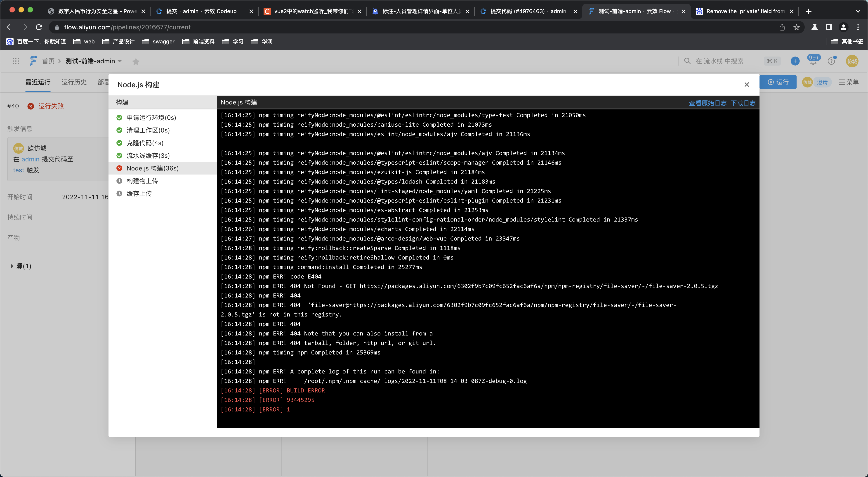Click the [ERROR] BUILD ERROR log line
The width and height of the screenshot is (868, 477).
click(x=273, y=390)
